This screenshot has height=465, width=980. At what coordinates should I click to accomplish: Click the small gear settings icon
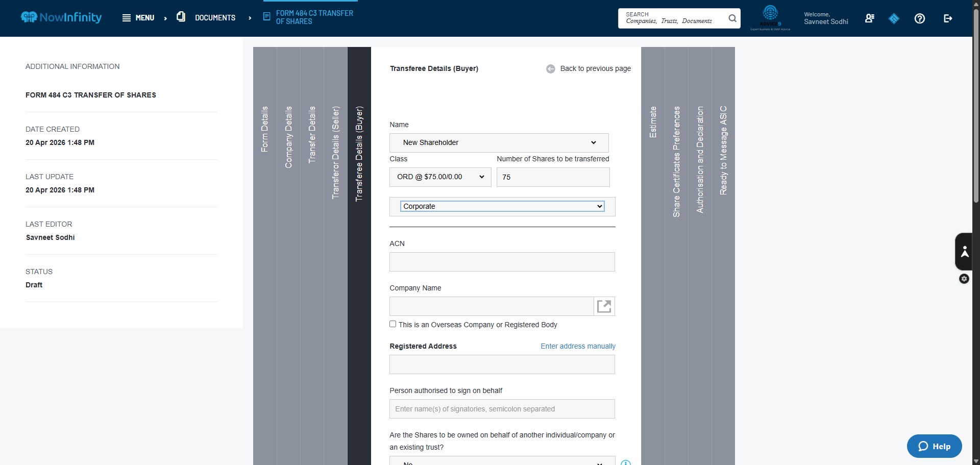pos(964,279)
